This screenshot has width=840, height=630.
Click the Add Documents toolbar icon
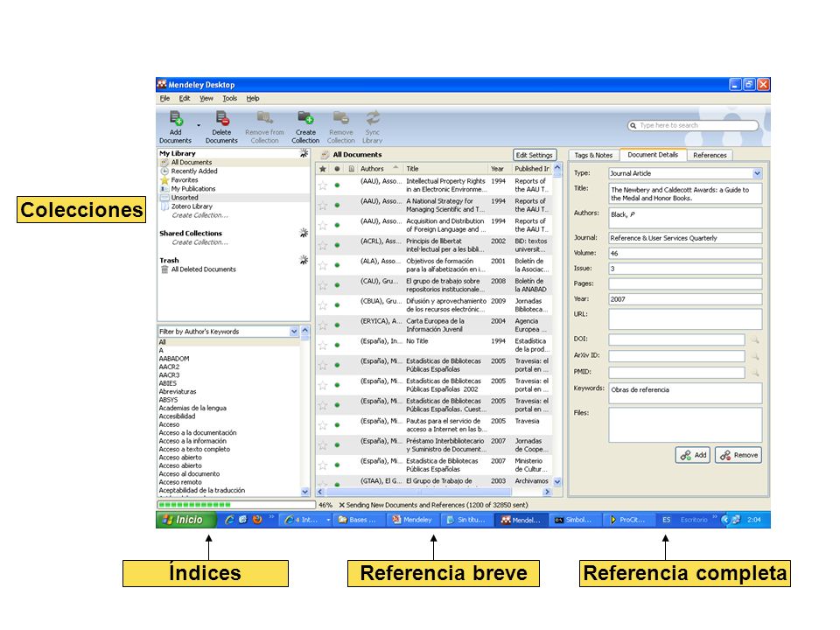click(176, 118)
